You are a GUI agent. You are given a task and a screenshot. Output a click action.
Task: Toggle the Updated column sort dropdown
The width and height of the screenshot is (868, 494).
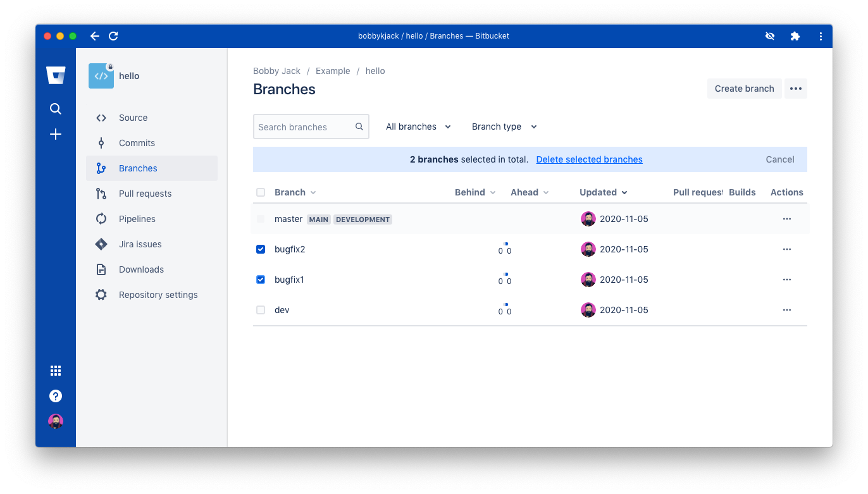(603, 192)
